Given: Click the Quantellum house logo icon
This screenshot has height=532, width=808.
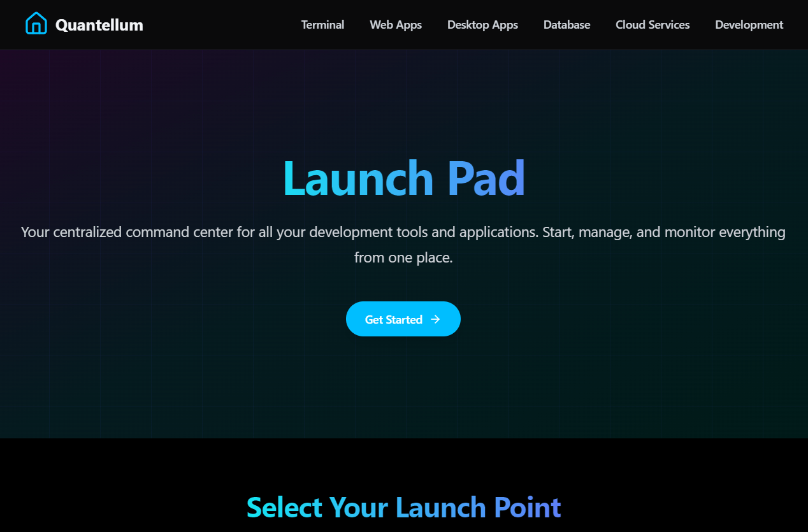Looking at the screenshot, I should pos(36,24).
